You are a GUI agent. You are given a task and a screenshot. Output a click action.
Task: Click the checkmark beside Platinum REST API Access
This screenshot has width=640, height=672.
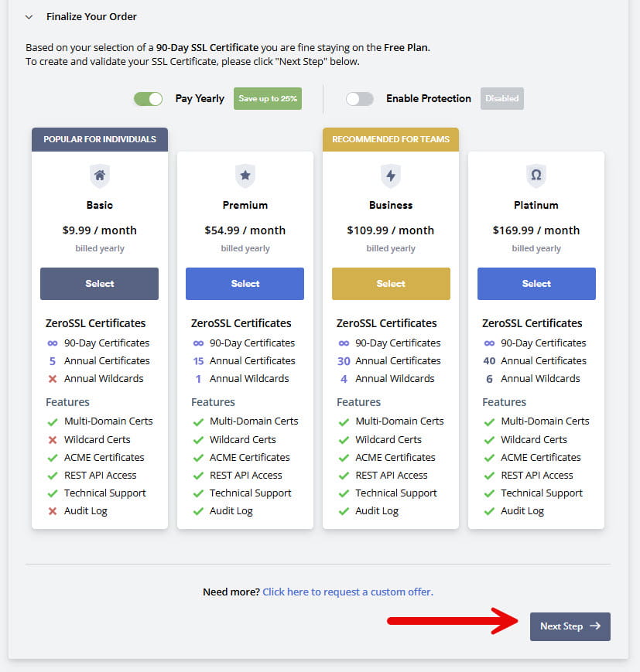489,476
